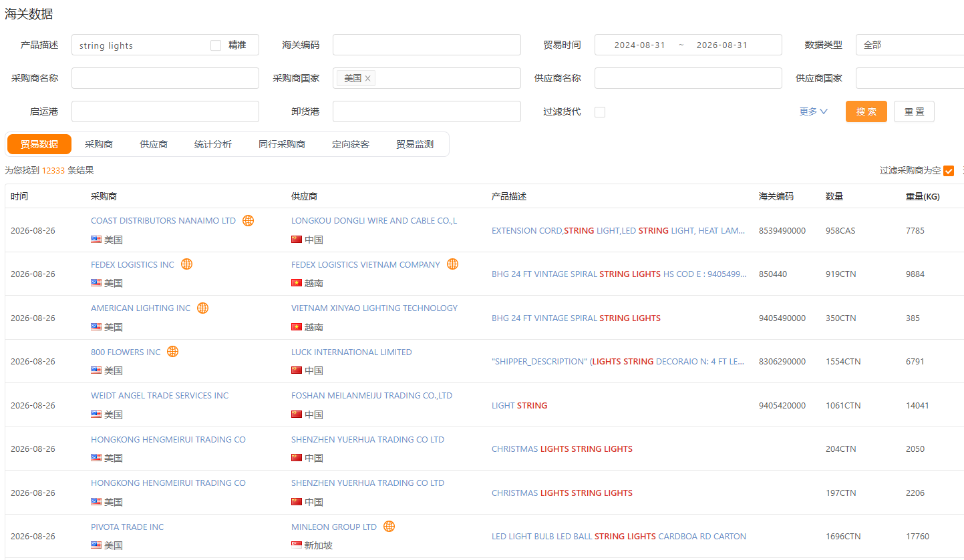Screen dimensions: 964x560
Task: Toggle the 精准 checkbox
Action: tap(216, 45)
